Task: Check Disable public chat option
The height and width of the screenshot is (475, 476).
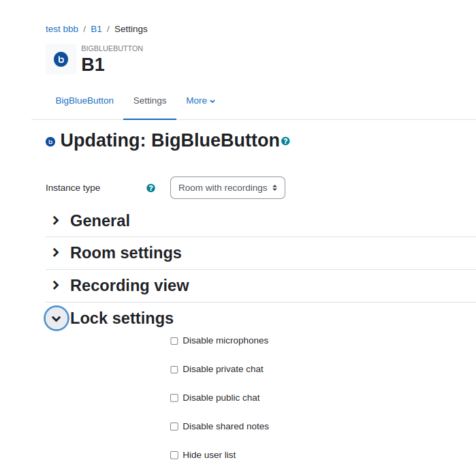Action: point(174,398)
